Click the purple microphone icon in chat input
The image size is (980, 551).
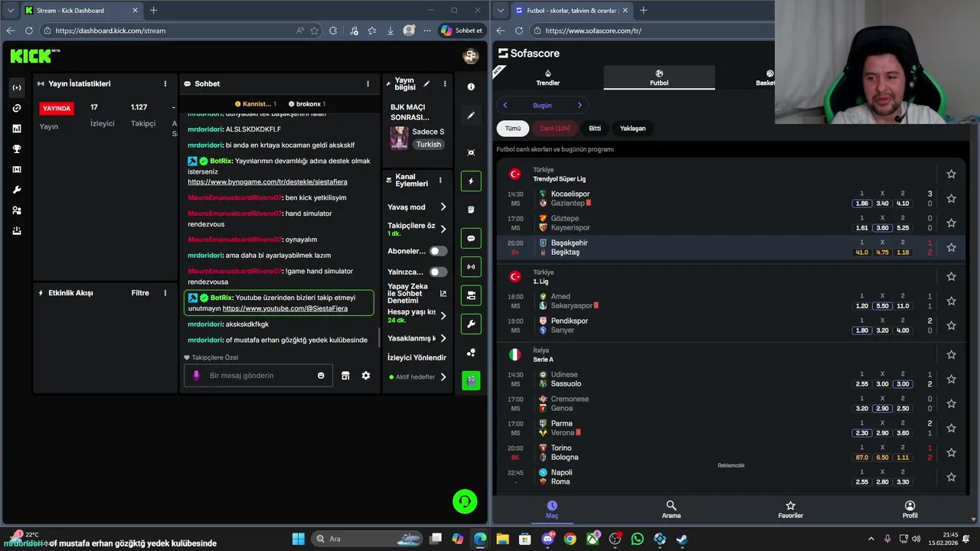coord(196,376)
